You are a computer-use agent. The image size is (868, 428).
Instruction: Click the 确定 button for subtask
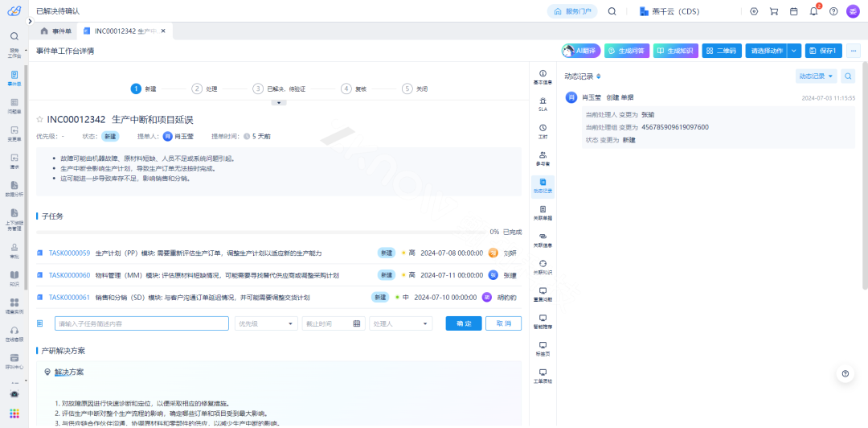click(463, 323)
